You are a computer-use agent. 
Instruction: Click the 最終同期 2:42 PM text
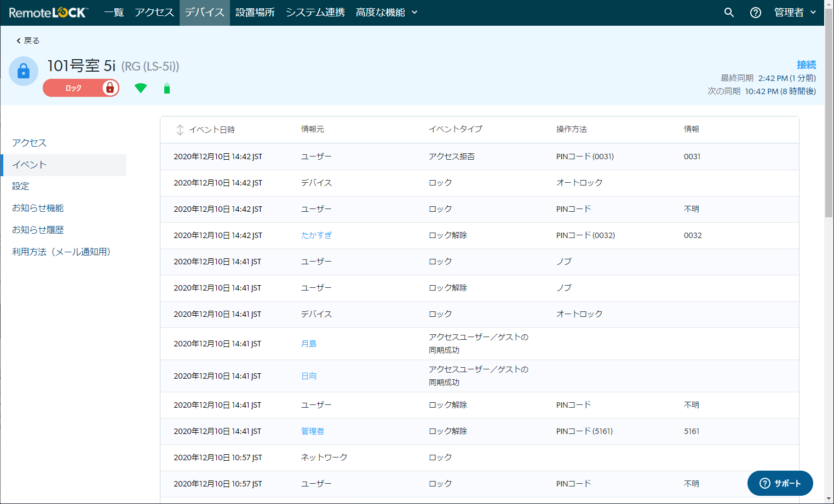[x=768, y=78]
